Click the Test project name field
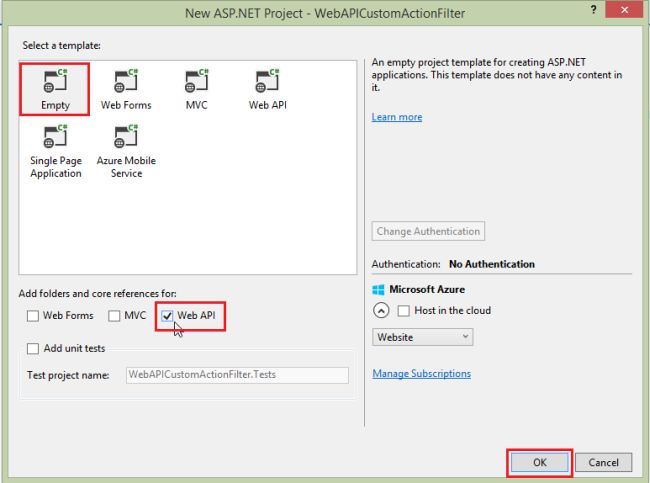 coord(237,375)
